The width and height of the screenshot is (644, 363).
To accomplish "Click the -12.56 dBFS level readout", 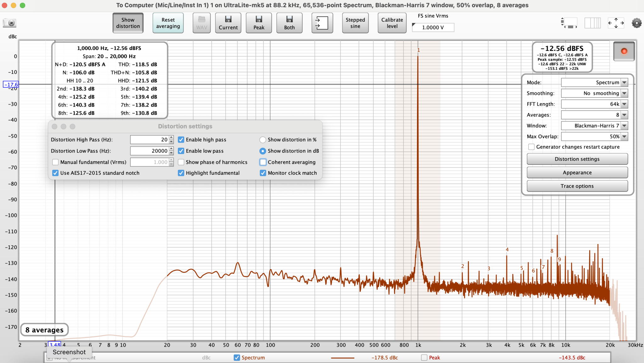I will pyautogui.click(x=562, y=48).
